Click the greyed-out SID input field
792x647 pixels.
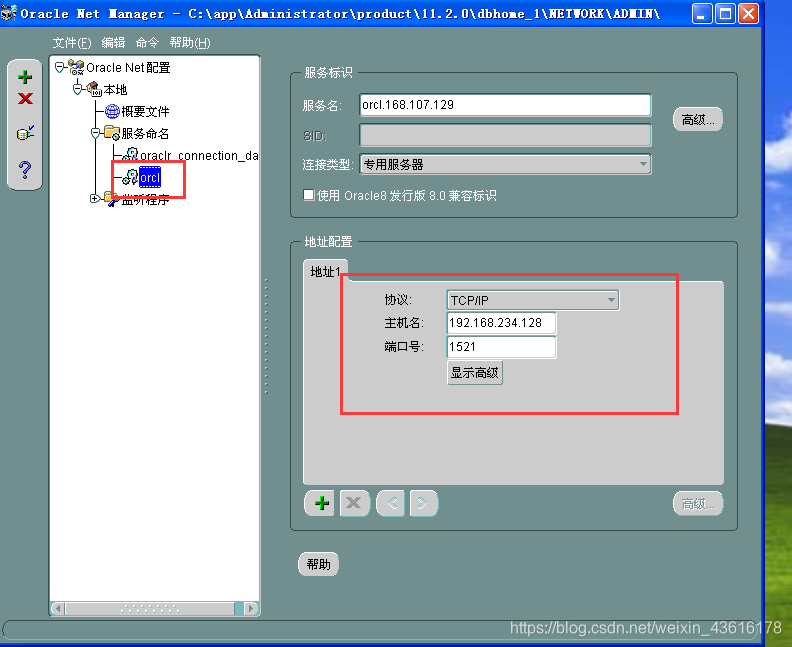pyautogui.click(x=505, y=135)
